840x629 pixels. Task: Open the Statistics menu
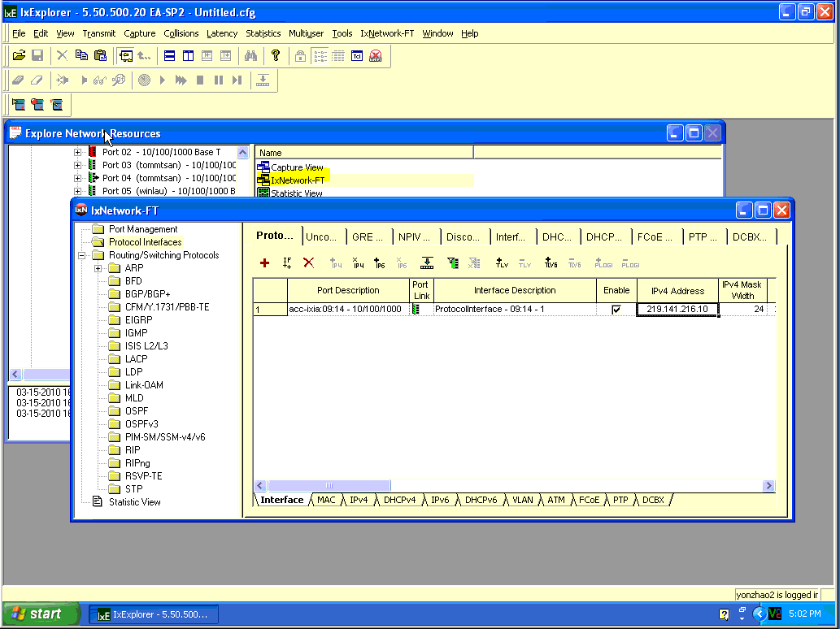coord(263,33)
